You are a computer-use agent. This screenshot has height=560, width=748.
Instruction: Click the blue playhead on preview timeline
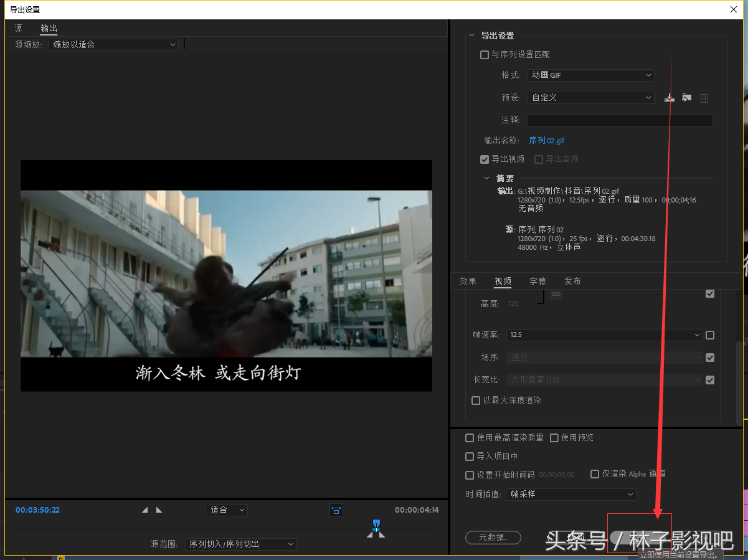coord(376,525)
